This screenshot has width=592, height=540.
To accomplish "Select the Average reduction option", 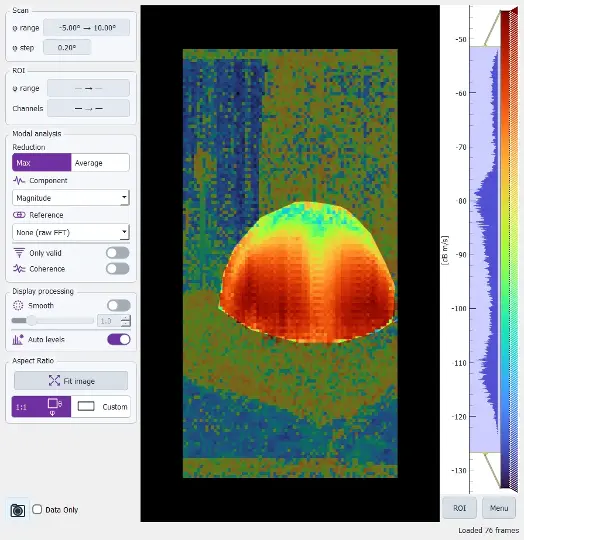I will [100, 163].
